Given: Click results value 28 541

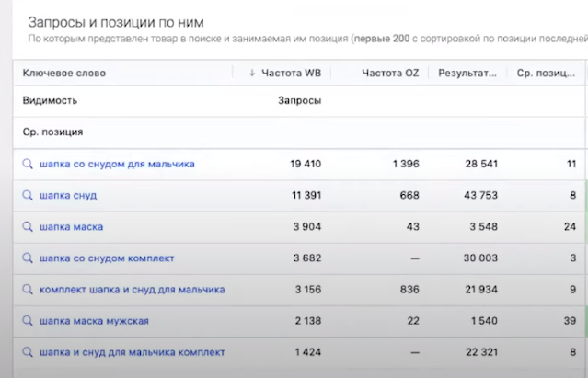Looking at the screenshot, I should (x=481, y=164).
